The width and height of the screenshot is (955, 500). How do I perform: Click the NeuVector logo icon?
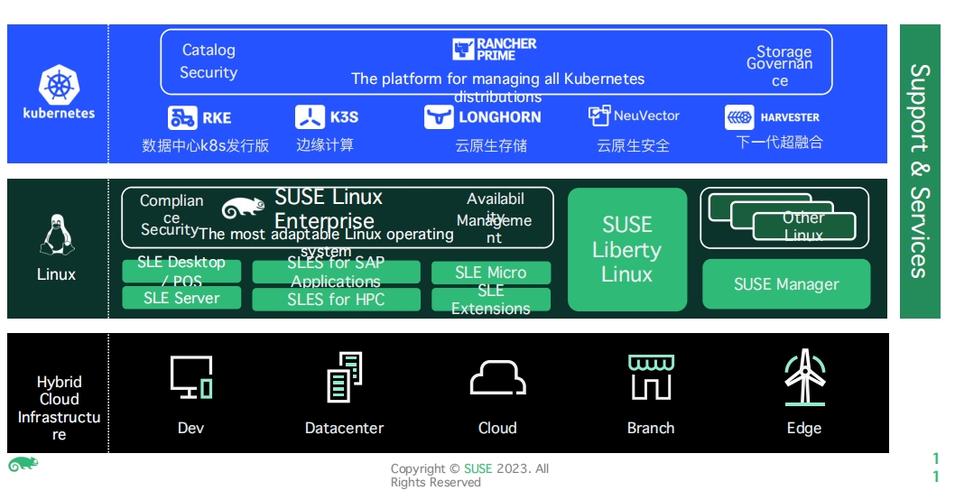pyautogui.click(x=599, y=116)
